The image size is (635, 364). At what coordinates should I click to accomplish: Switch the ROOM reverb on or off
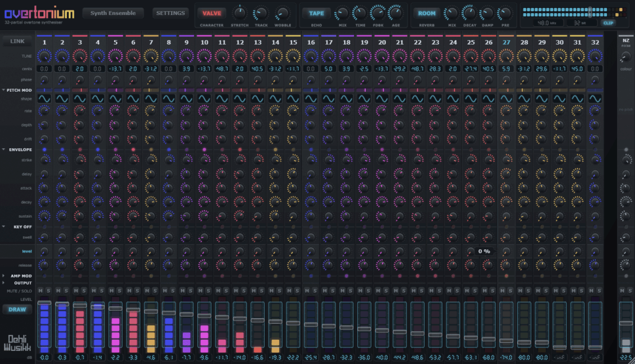pyautogui.click(x=427, y=14)
